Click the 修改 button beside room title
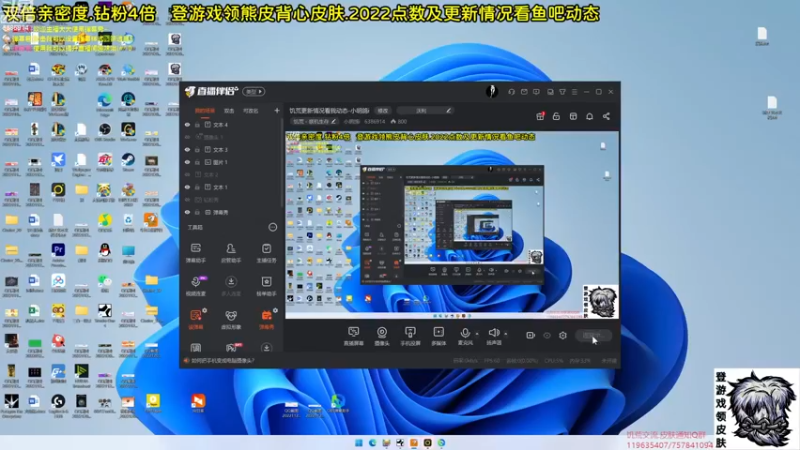Image resolution: width=800 pixels, height=450 pixels. 383,110
